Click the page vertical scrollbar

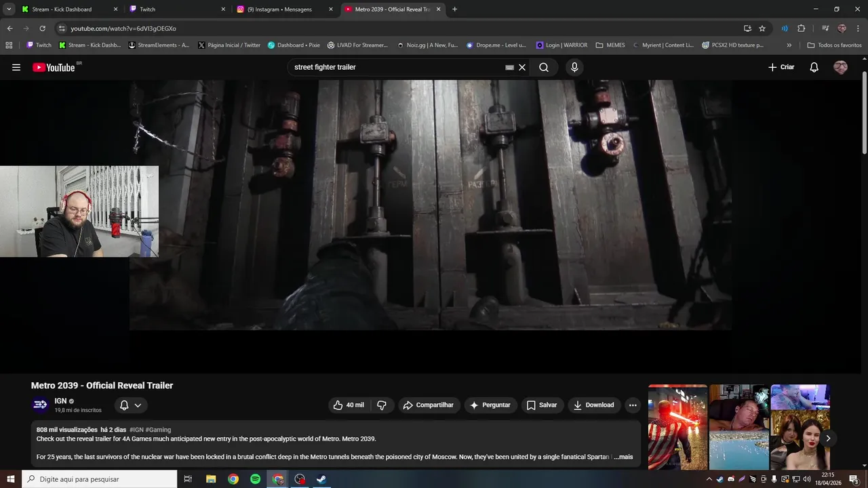coord(864,113)
